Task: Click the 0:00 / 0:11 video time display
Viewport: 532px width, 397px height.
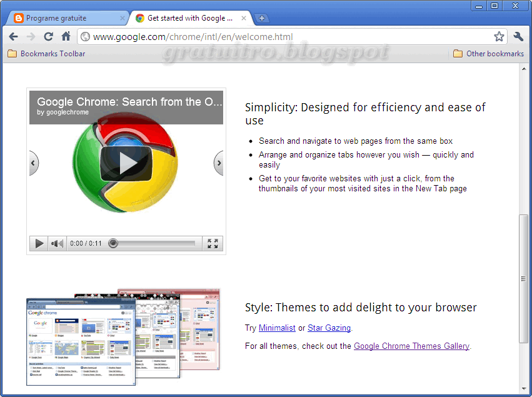Action: (x=86, y=243)
